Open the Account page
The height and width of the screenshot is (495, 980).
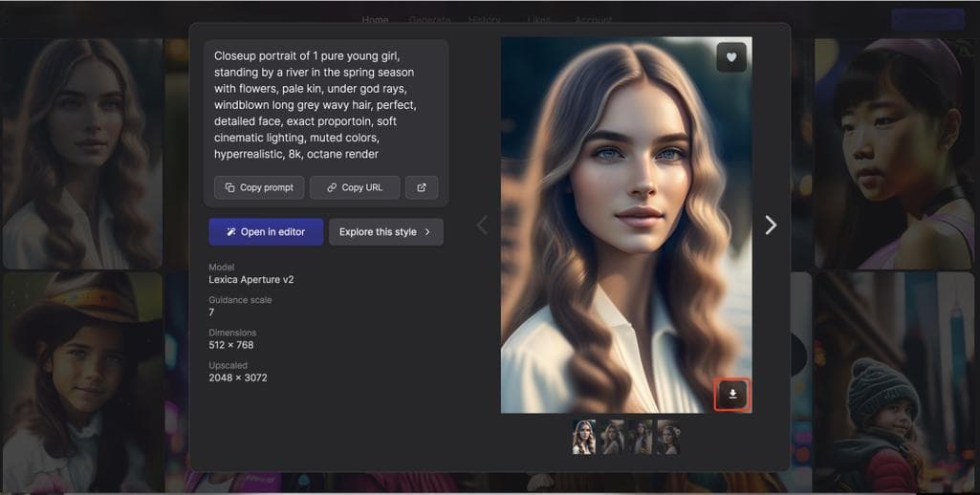click(x=593, y=20)
